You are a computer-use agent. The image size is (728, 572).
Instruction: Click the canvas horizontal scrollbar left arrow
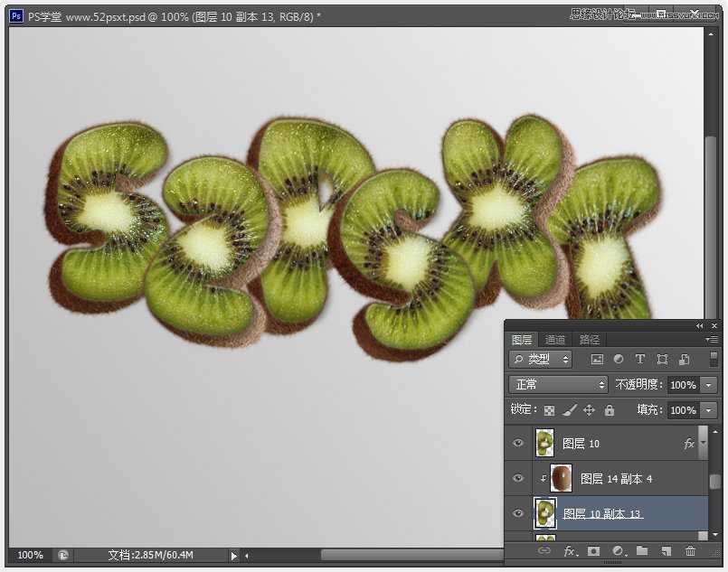tap(247, 556)
